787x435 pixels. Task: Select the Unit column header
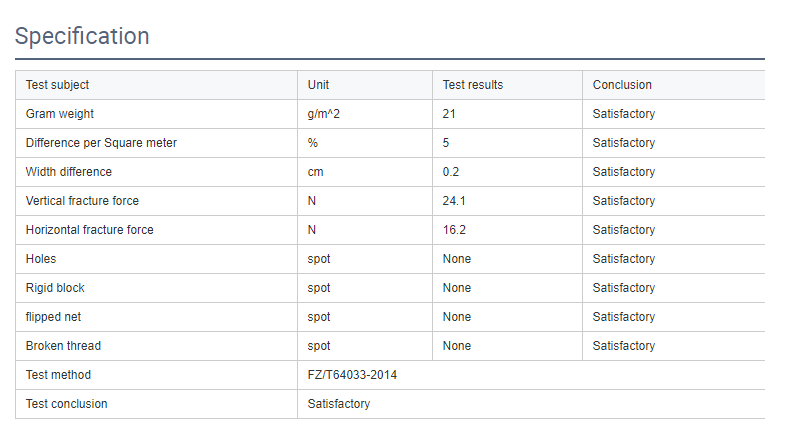pyautogui.click(x=318, y=85)
